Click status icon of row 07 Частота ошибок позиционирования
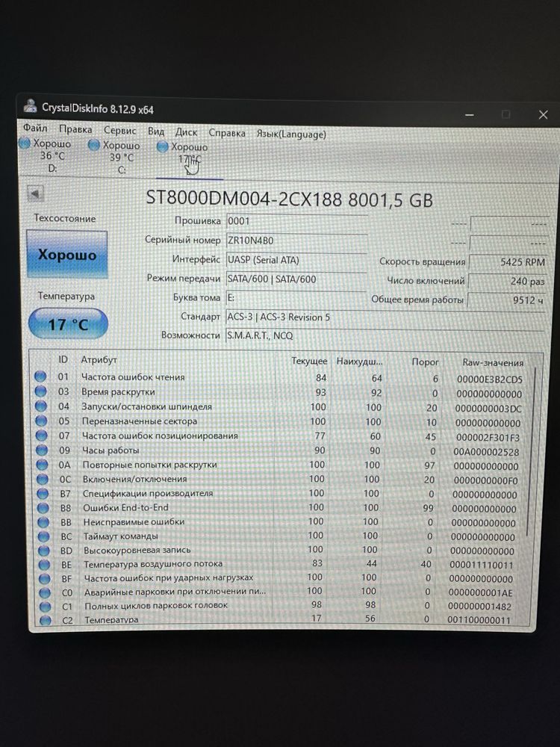This screenshot has width=560, height=747. 42,435
